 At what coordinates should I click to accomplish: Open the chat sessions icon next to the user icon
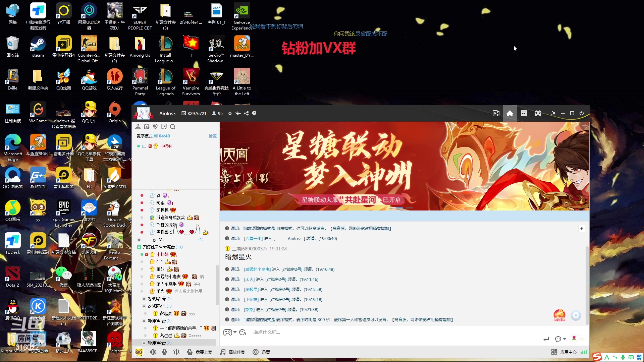[x=147, y=126]
